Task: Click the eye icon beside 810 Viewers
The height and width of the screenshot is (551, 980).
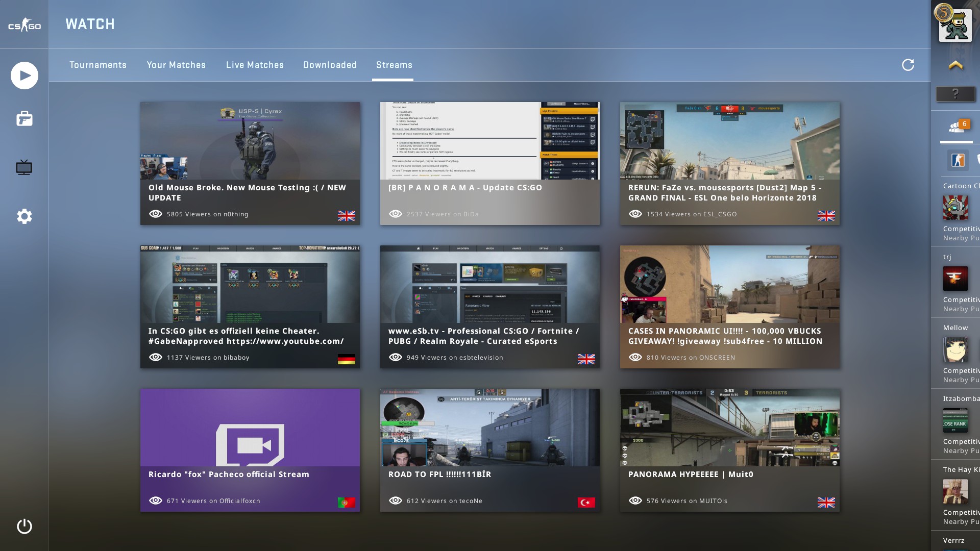Action: (x=635, y=357)
